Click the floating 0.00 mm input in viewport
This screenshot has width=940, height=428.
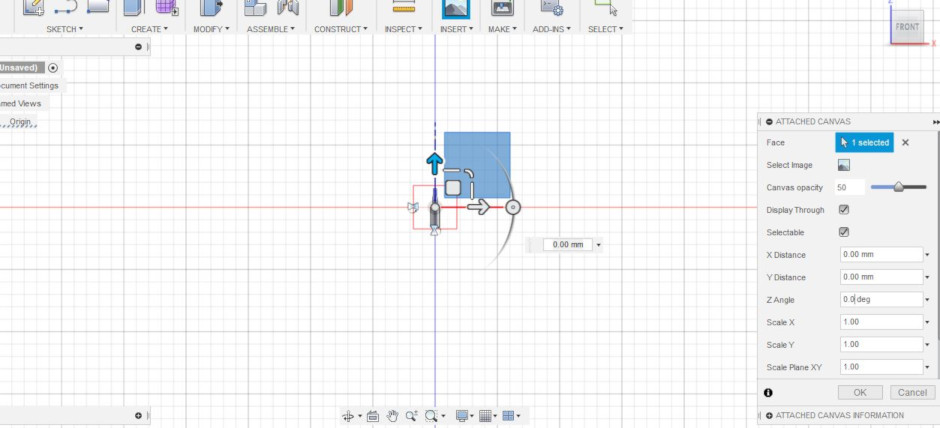567,245
